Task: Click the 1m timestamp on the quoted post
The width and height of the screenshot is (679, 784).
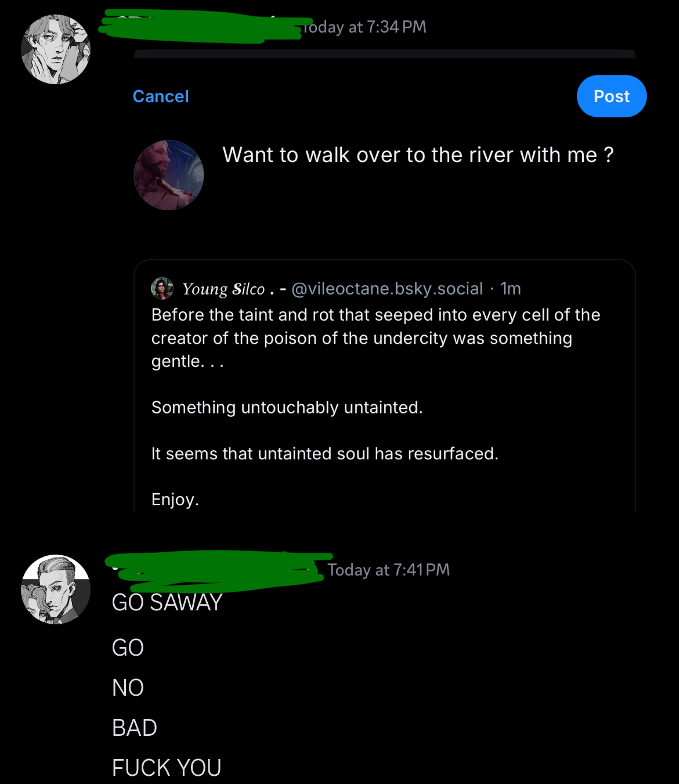Action: pos(511,289)
